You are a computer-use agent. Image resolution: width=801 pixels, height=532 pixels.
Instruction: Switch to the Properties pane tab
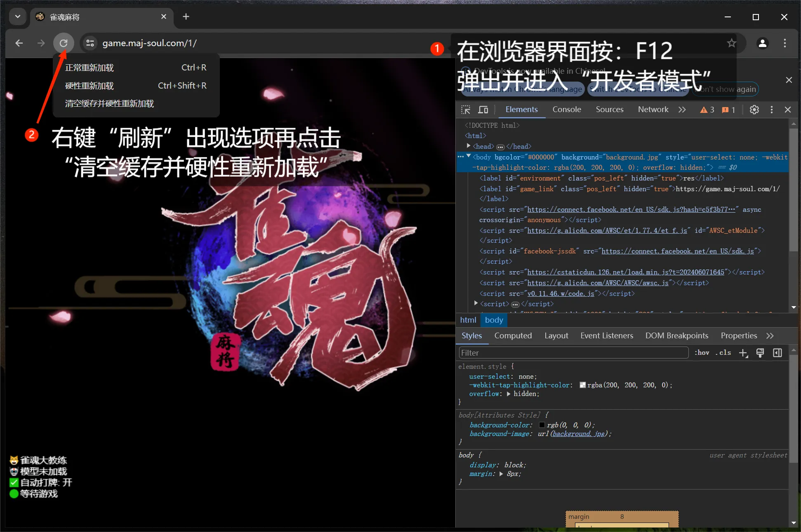point(739,335)
